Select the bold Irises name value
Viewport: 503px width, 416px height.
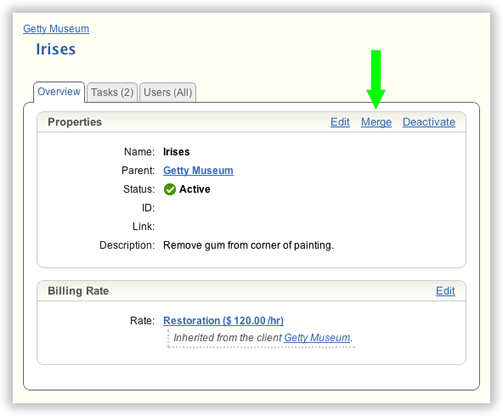(x=176, y=152)
